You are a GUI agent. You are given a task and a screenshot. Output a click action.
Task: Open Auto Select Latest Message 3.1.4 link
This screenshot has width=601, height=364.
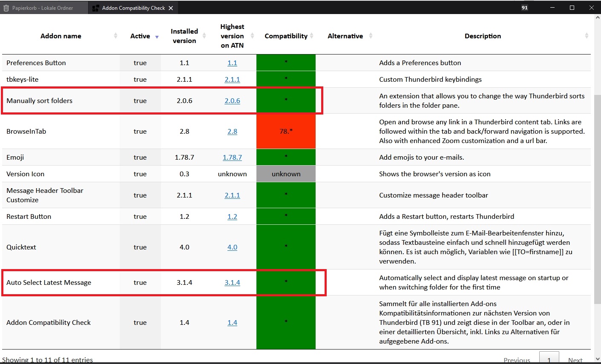pyautogui.click(x=232, y=283)
